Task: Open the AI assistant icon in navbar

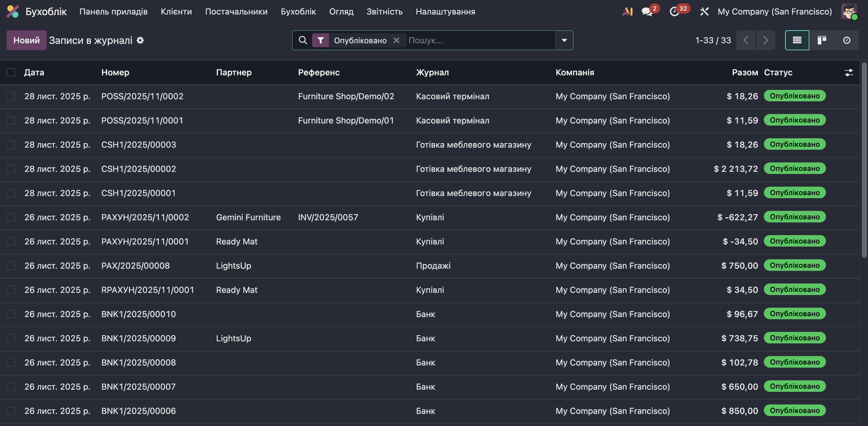Action: click(627, 12)
